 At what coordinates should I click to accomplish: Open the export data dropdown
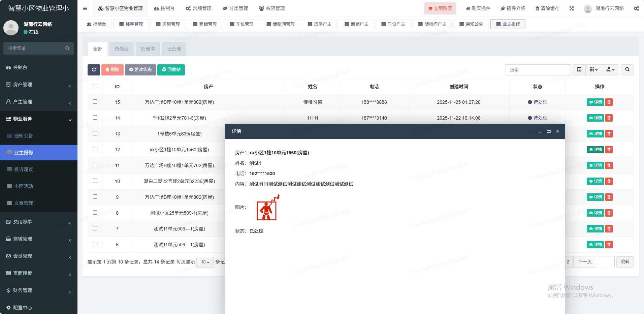610,70
